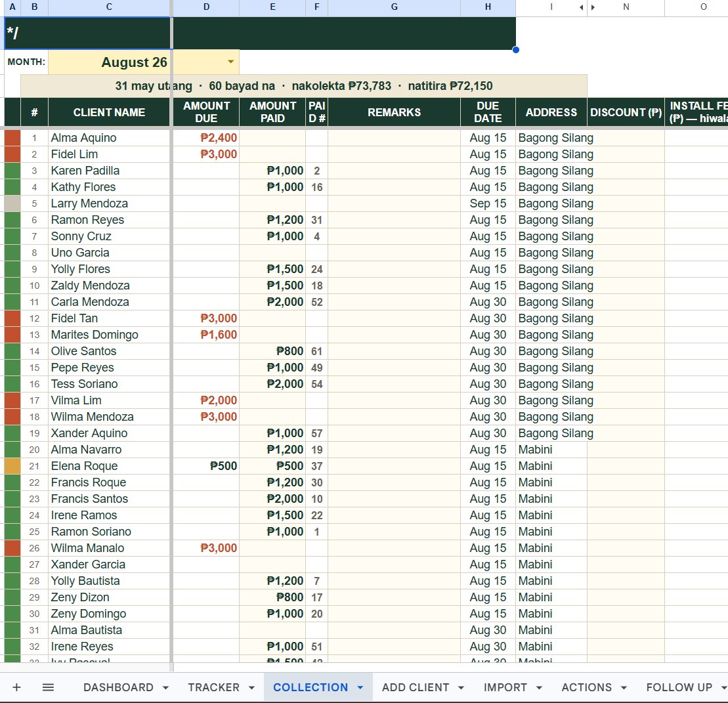Click the REMARKS header cell
The image size is (728, 703).
pos(394,112)
